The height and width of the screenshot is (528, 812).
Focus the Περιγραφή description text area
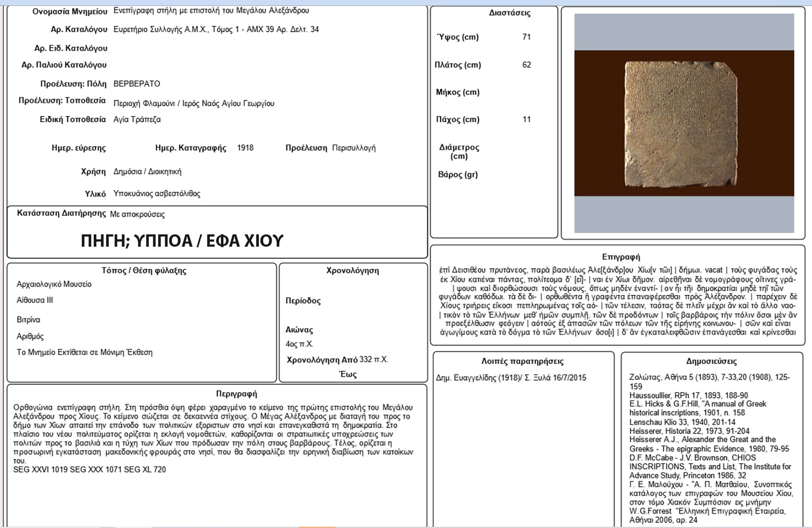tap(213, 438)
